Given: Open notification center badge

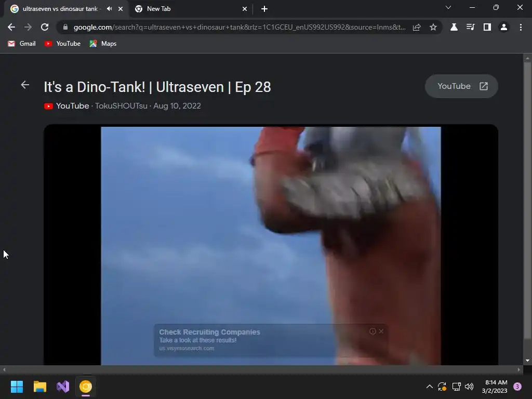Looking at the screenshot, I should pyautogui.click(x=517, y=387).
